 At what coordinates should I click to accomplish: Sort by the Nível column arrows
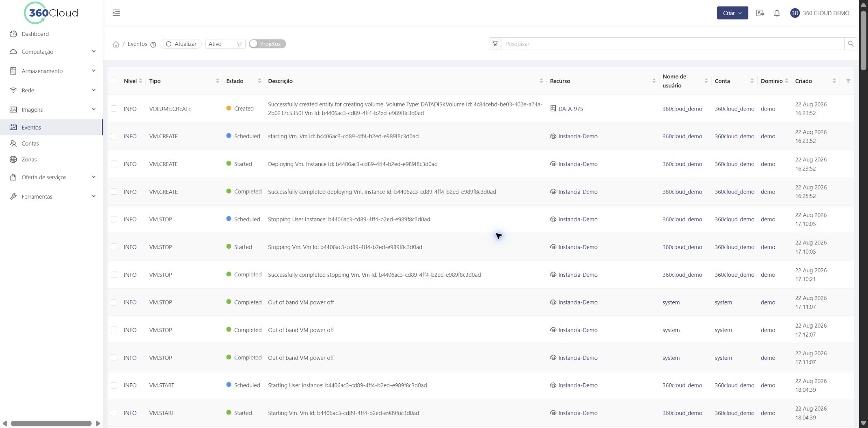pyautogui.click(x=140, y=81)
